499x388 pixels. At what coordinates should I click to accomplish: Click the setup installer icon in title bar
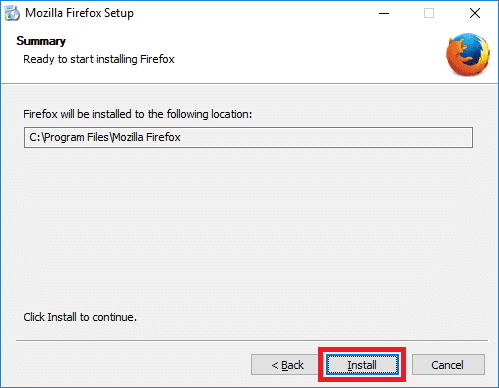click(x=12, y=13)
